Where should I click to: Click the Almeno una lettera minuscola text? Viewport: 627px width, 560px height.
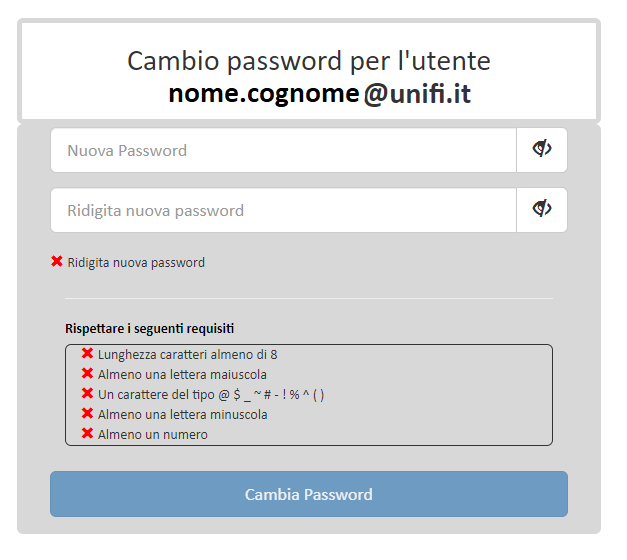(183, 415)
